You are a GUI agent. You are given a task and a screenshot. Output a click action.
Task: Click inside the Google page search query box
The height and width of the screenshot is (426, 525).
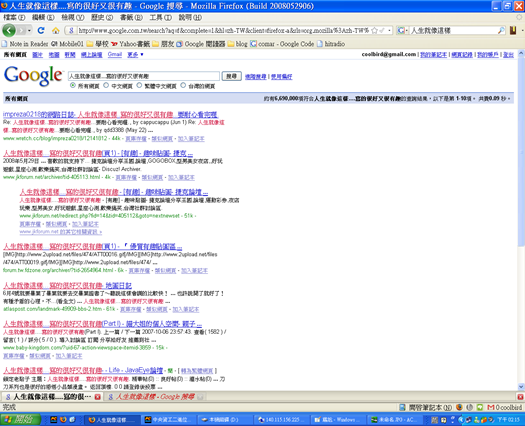(x=144, y=76)
